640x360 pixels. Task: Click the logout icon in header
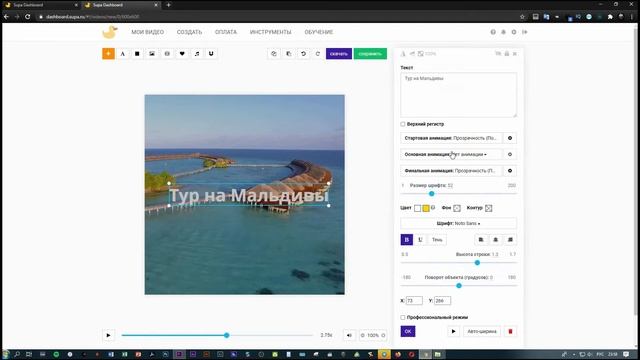click(x=524, y=32)
